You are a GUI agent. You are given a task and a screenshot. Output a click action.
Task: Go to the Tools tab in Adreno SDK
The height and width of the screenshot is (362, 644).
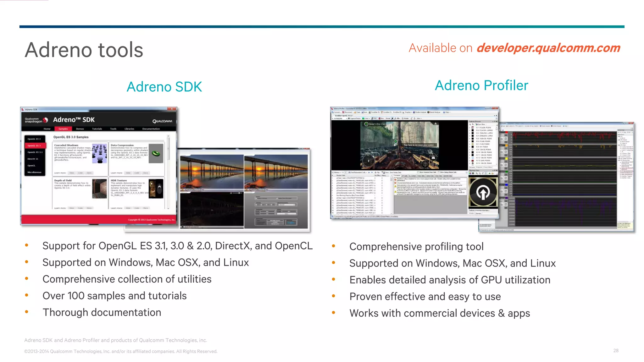click(x=113, y=129)
